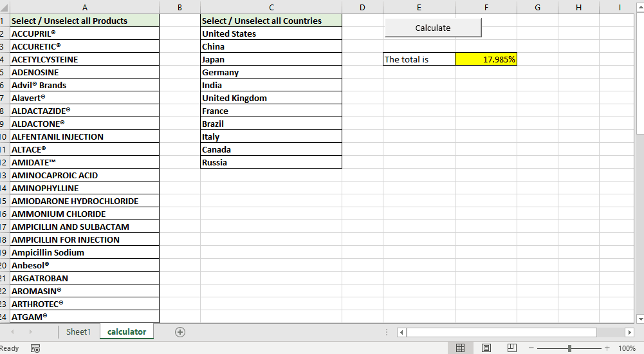
Task: Select the ADENOSINE cell
Action: (x=85, y=72)
